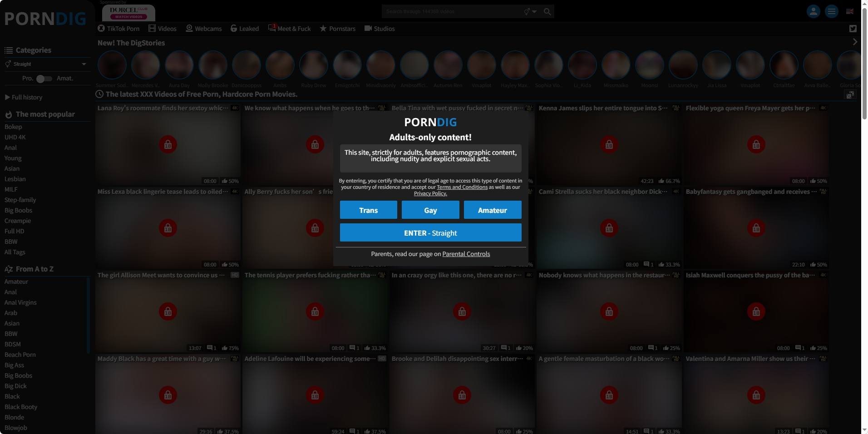Click the lock icon on the Maddy Black video
Screen dimensions: 868x434
(168, 395)
